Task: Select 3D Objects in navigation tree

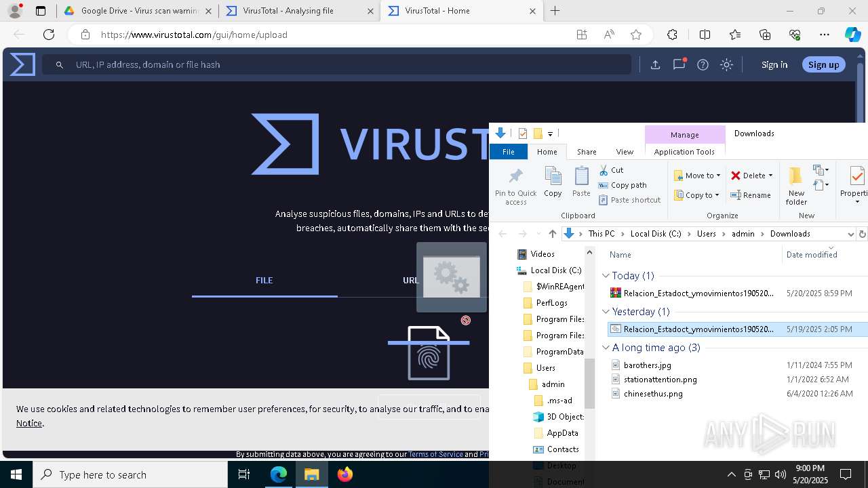Action: [x=559, y=417]
